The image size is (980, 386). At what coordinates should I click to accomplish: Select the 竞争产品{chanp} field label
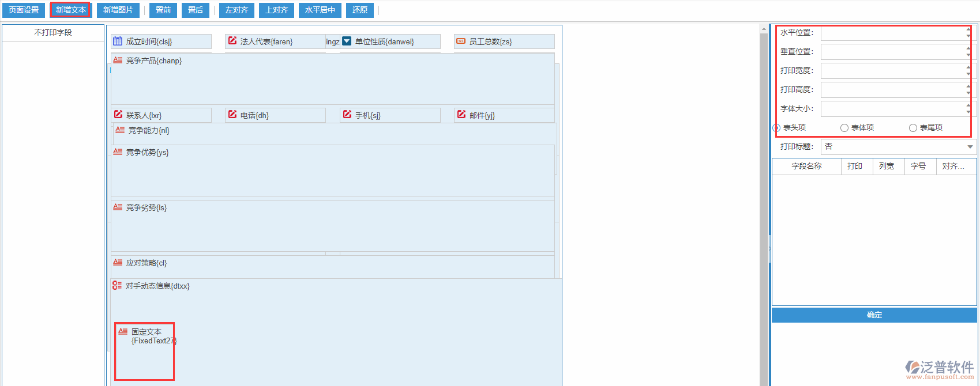point(154,60)
